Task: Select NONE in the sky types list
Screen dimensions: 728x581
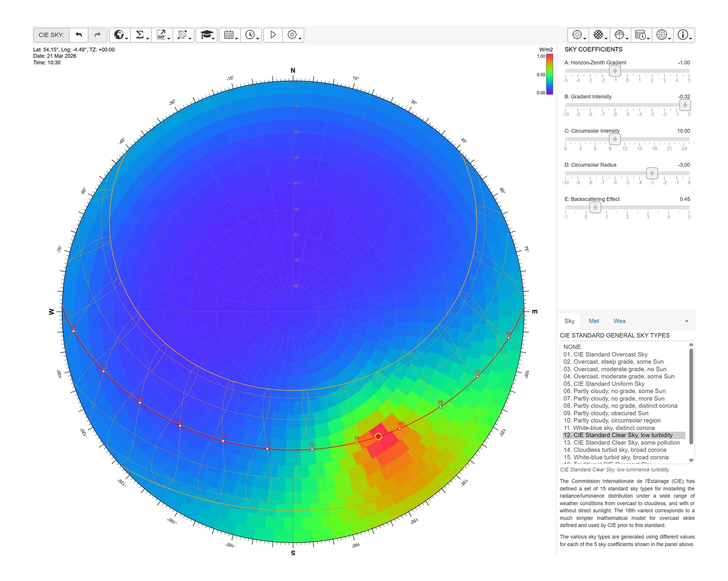Action: click(624, 347)
